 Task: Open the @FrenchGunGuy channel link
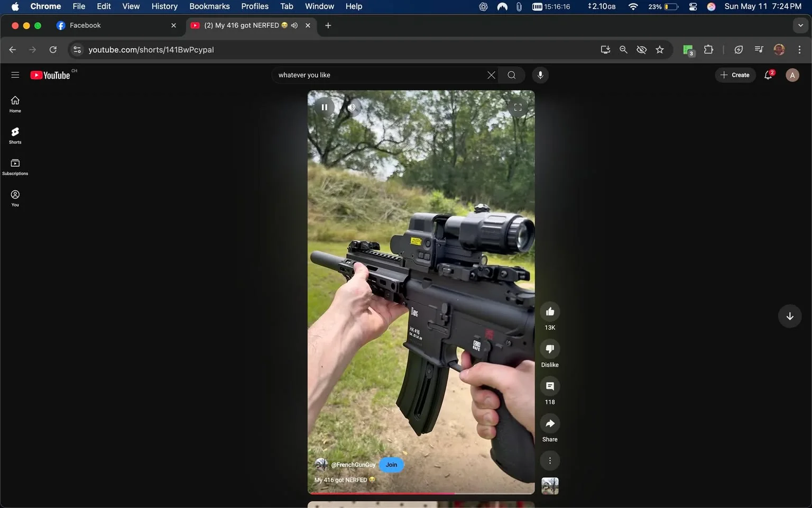[x=353, y=465]
